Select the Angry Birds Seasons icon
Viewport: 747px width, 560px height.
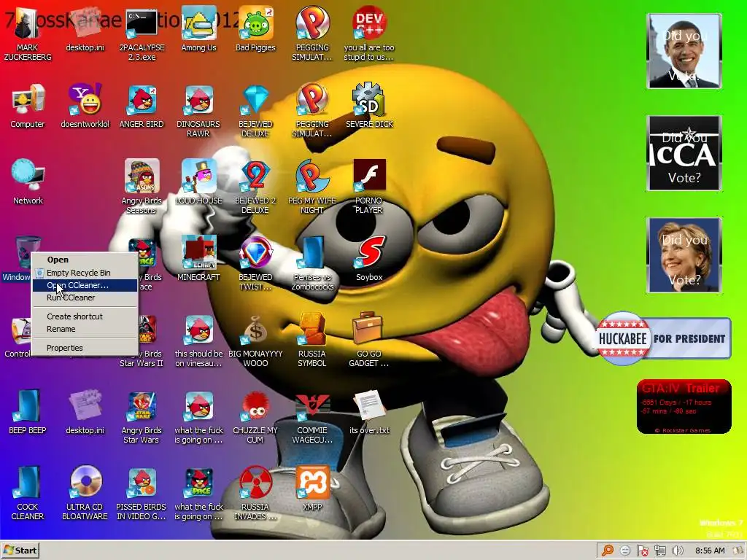[x=142, y=187]
